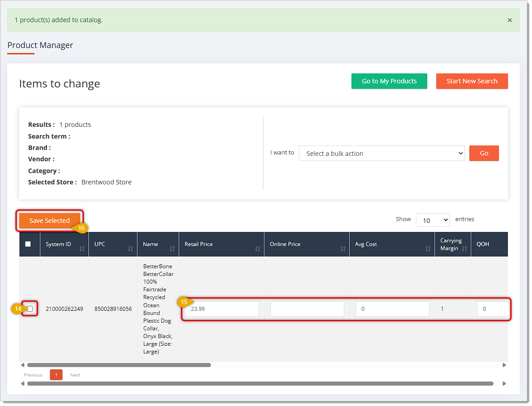Click the table scrollbar left arrow

tap(23, 365)
